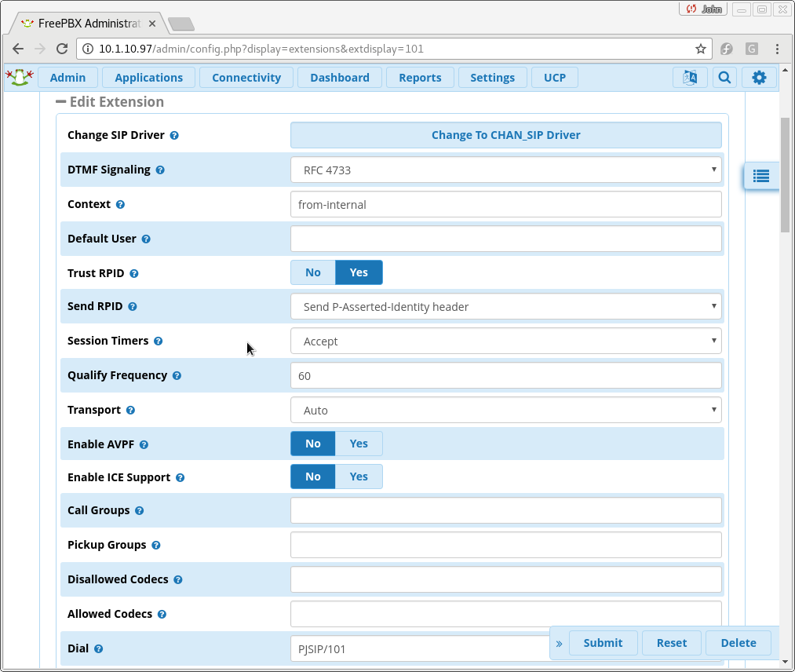Screen dimensions: 795x672
Task: Set Enable ICE Support to No
Action: (313, 477)
